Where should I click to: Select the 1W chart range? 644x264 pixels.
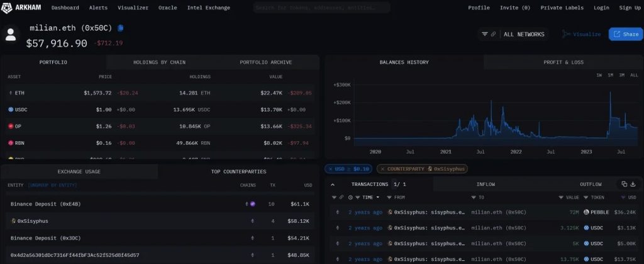[599, 75]
